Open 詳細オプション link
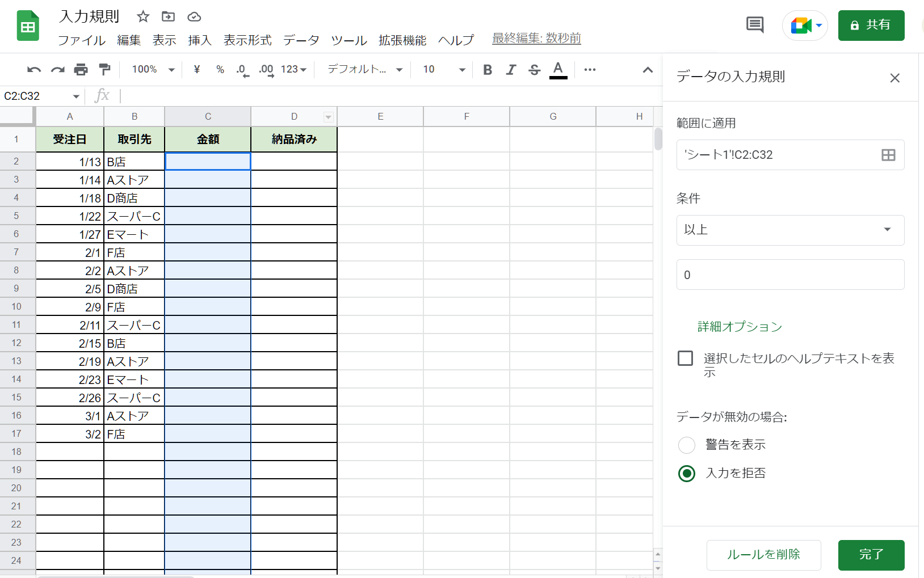This screenshot has width=924, height=578. (739, 327)
